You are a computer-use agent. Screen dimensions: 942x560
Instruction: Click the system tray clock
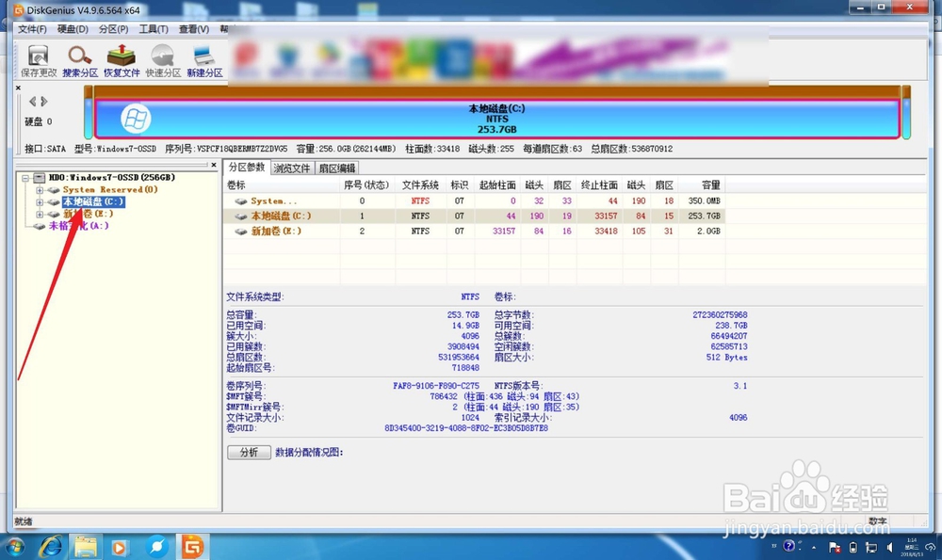click(911, 547)
